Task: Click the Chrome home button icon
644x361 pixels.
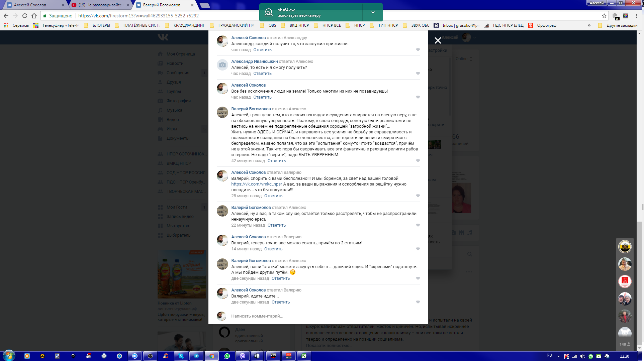Action: click(x=34, y=16)
